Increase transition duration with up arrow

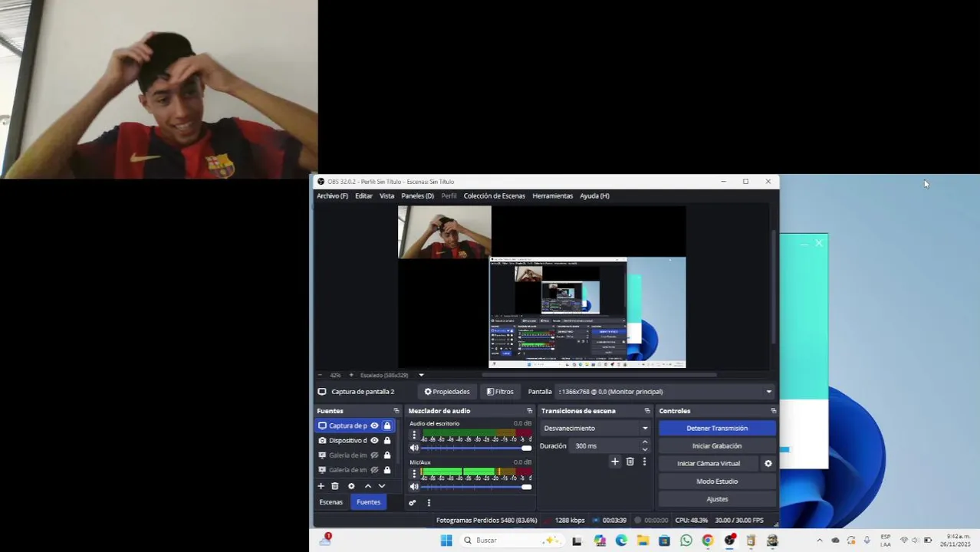(645, 442)
